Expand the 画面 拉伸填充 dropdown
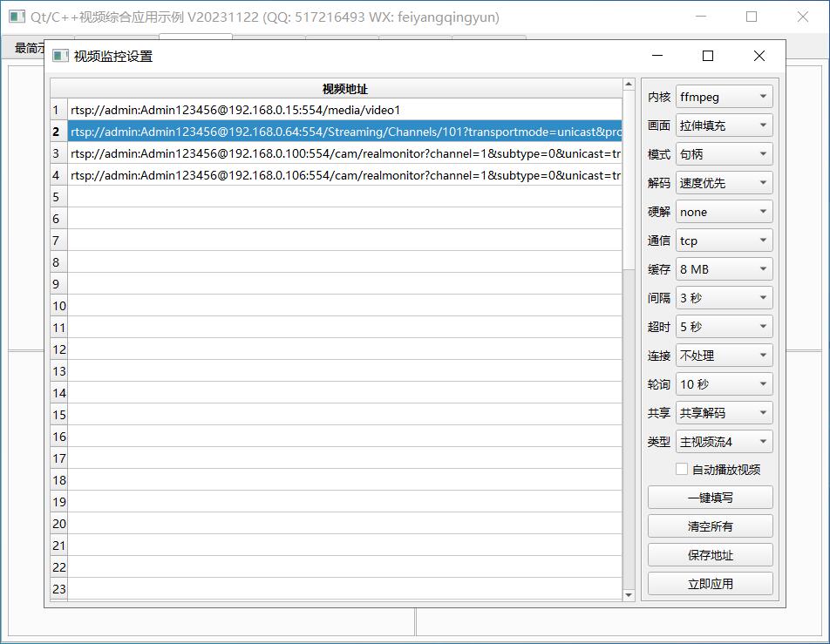Image resolution: width=830 pixels, height=644 pixels. (x=724, y=125)
